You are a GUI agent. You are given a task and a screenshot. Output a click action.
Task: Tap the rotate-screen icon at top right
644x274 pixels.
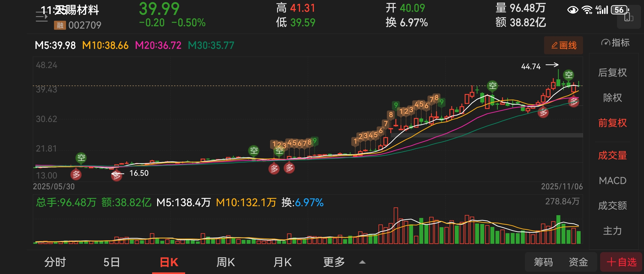629,18
